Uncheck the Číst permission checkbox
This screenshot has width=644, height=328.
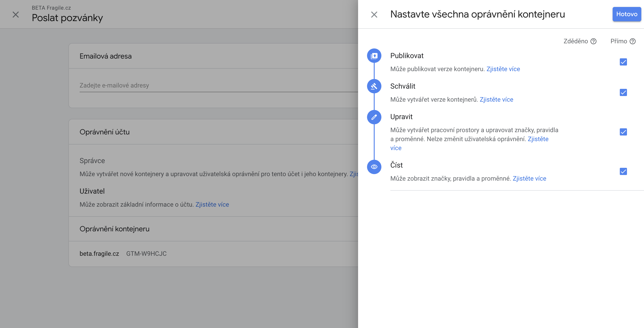click(623, 171)
